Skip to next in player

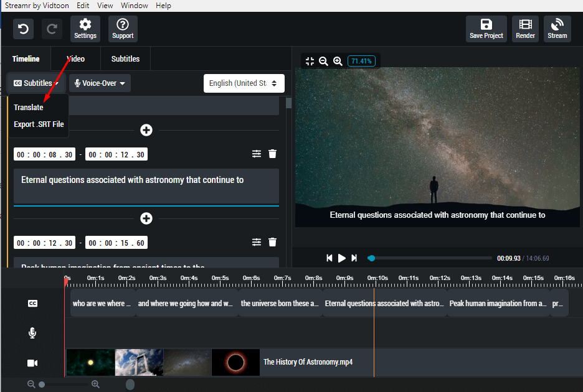tap(354, 258)
